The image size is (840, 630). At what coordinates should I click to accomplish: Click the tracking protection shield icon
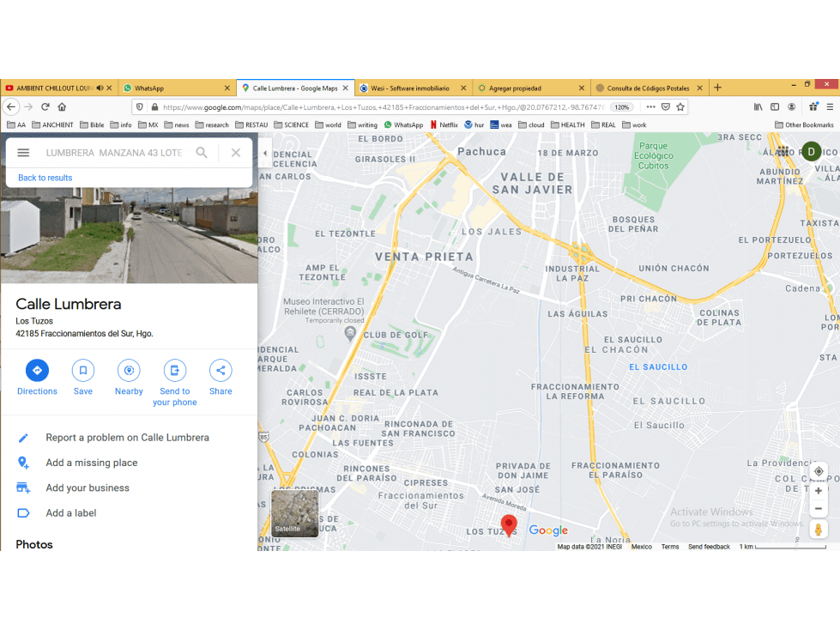pyautogui.click(x=140, y=106)
